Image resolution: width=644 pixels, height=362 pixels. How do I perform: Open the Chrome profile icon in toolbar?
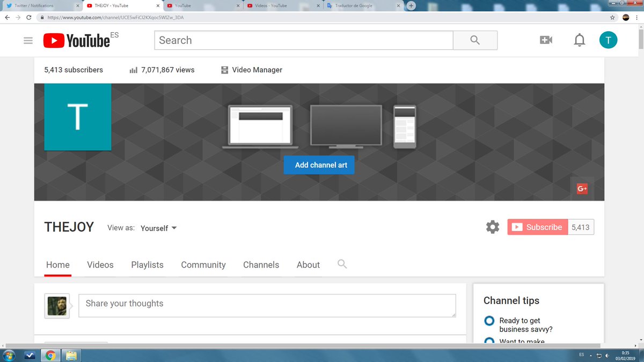point(625,17)
